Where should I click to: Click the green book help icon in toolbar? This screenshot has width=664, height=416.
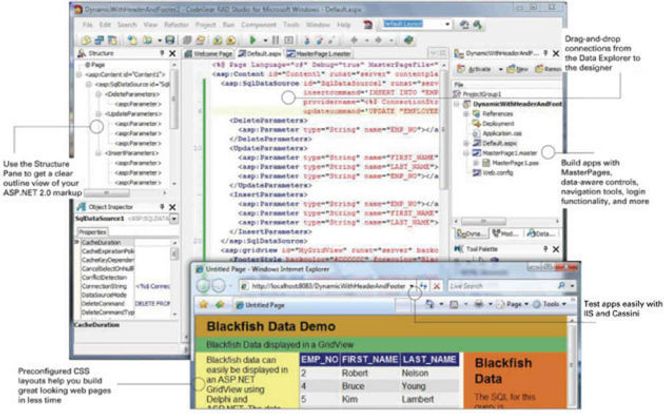(408, 40)
